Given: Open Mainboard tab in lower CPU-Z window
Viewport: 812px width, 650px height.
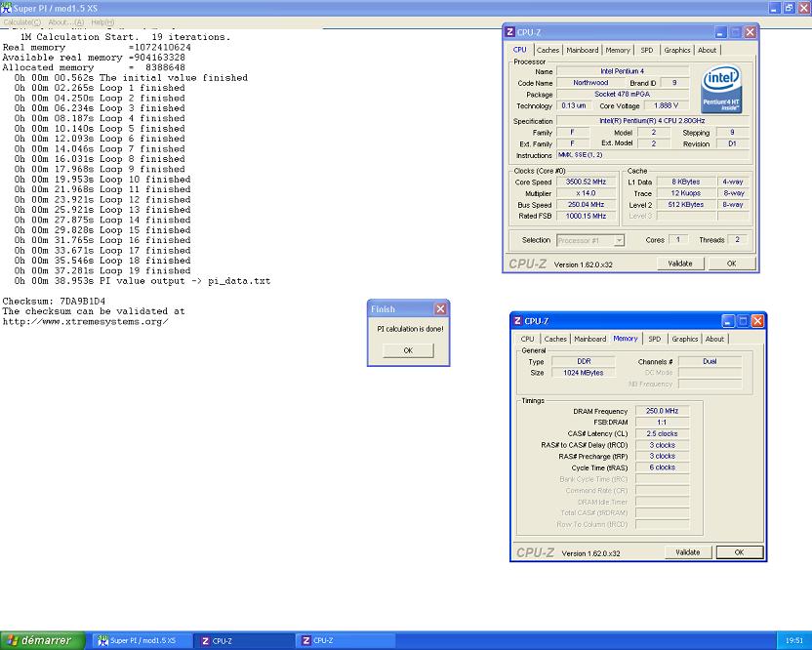Looking at the screenshot, I should point(589,339).
